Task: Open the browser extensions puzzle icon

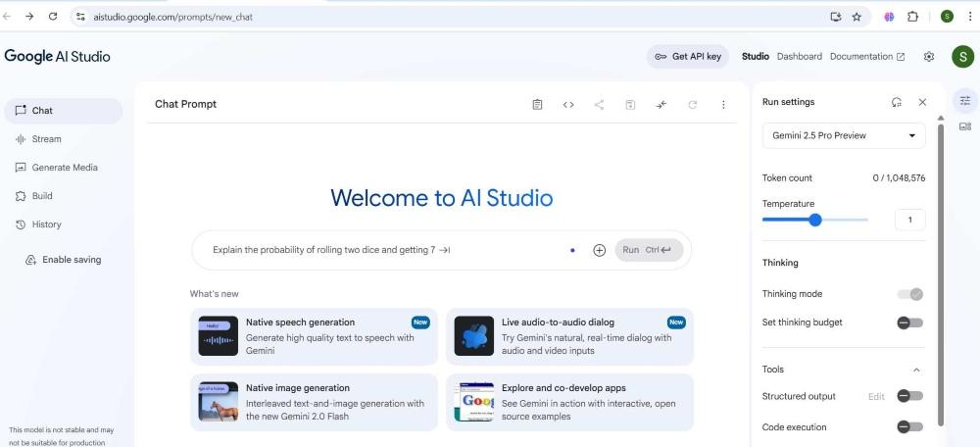Action: (x=912, y=17)
